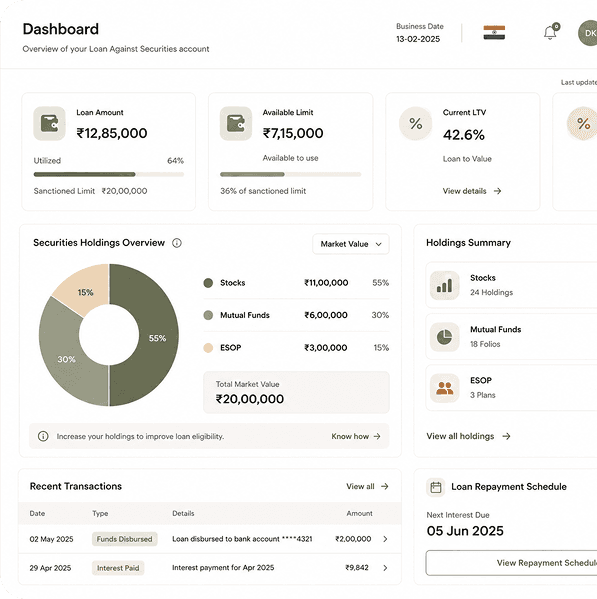Click the ₹12,85,000 loan amount

click(112, 133)
